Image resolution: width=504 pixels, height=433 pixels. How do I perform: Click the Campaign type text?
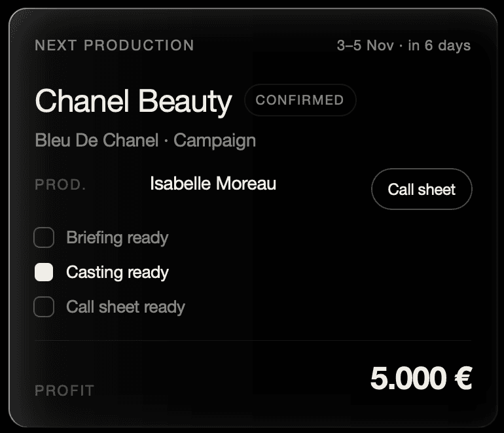coord(215,141)
